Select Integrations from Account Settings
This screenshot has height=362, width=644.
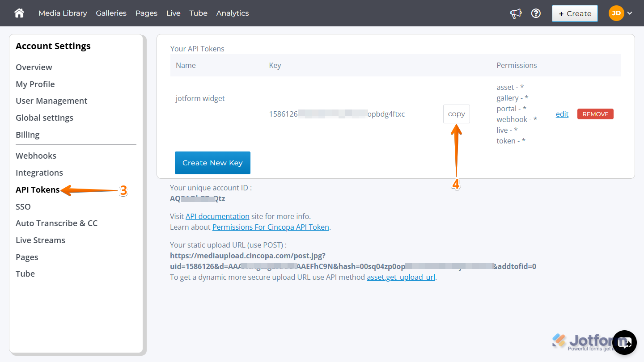[39, 173]
